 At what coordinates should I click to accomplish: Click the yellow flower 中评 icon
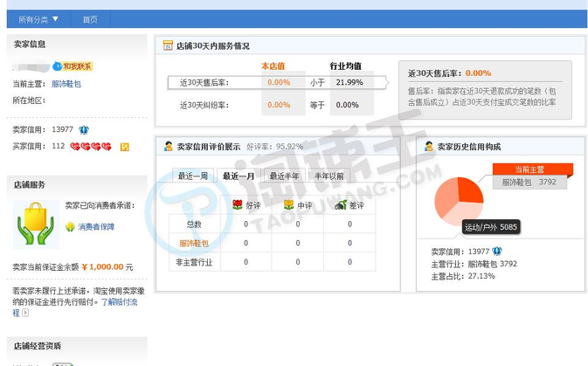(289, 205)
